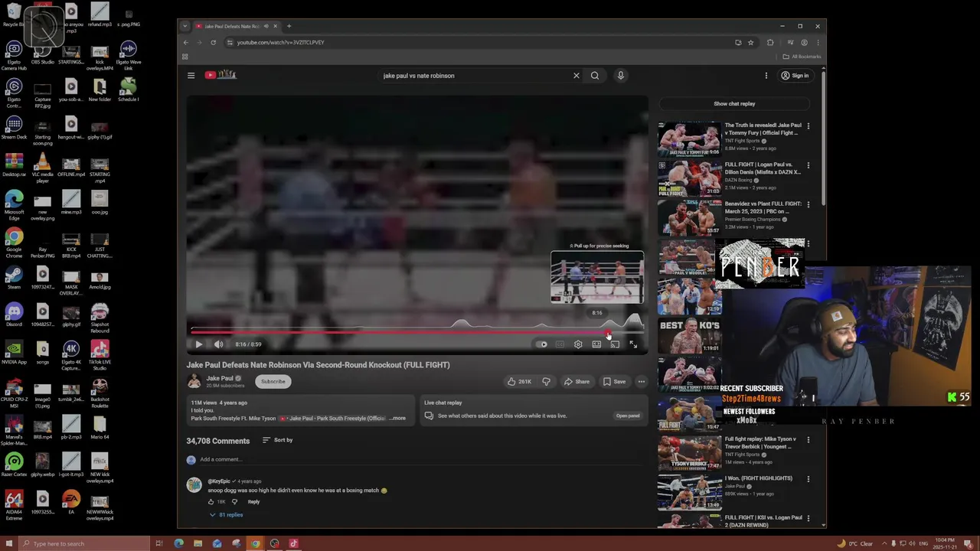Screen dimensions: 980x551
Task: Open the tab search dropdown arrow in Chrome
Action: coord(185,26)
